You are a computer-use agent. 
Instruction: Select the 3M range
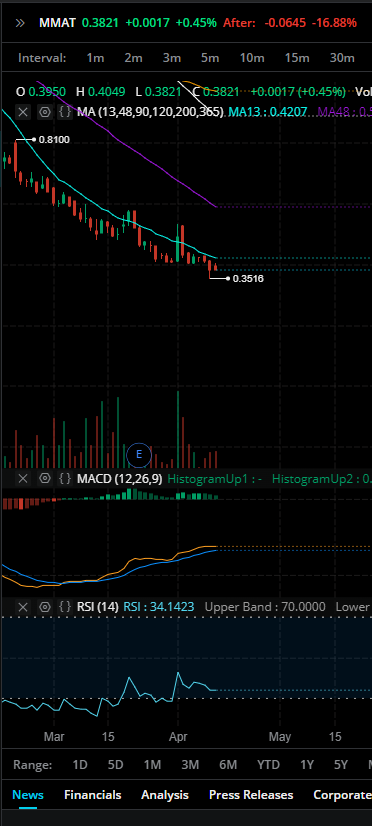(x=190, y=765)
